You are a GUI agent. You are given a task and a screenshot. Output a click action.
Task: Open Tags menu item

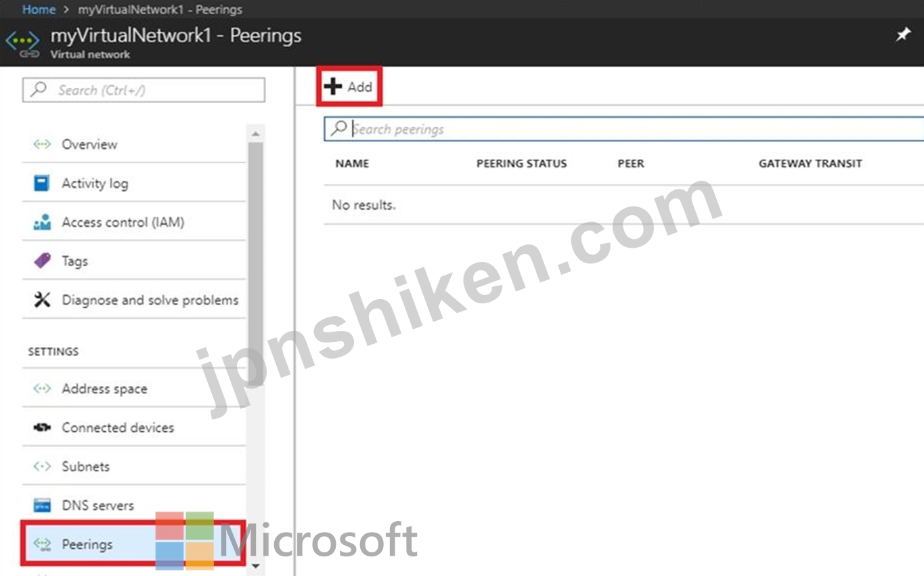tap(134, 261)
